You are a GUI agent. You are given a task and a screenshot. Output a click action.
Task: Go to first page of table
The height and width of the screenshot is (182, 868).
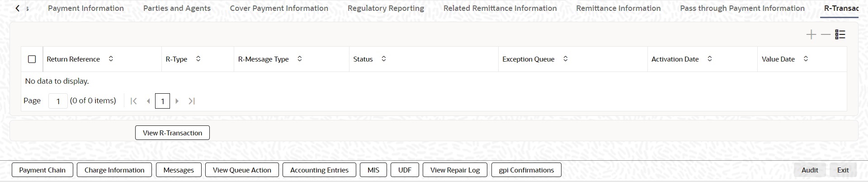[x=133, y=101]
